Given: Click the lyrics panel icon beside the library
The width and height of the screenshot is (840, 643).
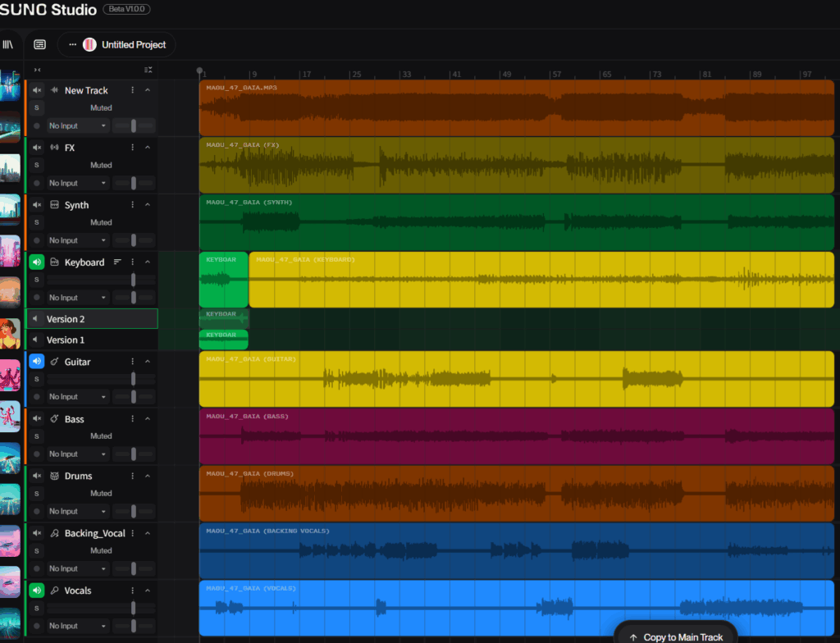Looking at the screenshot, I should [40, 44].
